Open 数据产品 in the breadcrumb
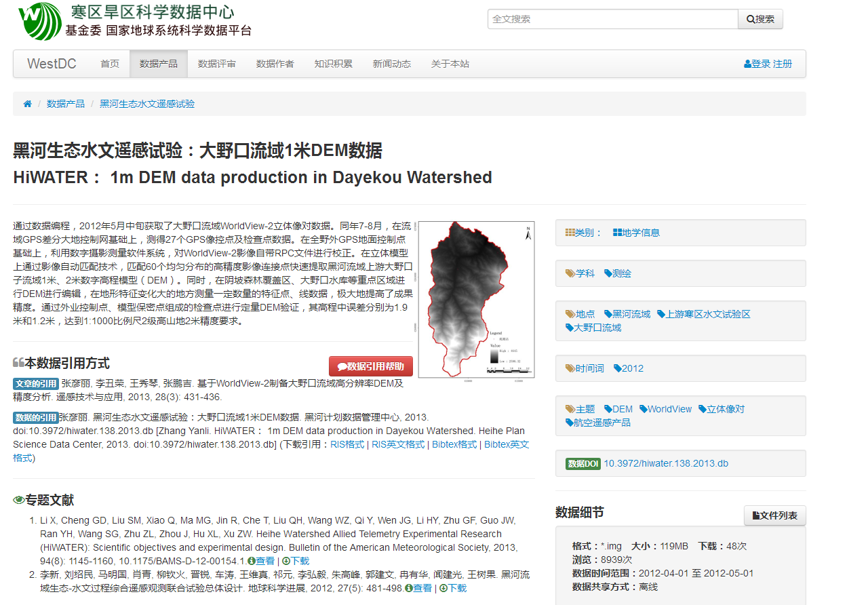 [x=66, y=104]
